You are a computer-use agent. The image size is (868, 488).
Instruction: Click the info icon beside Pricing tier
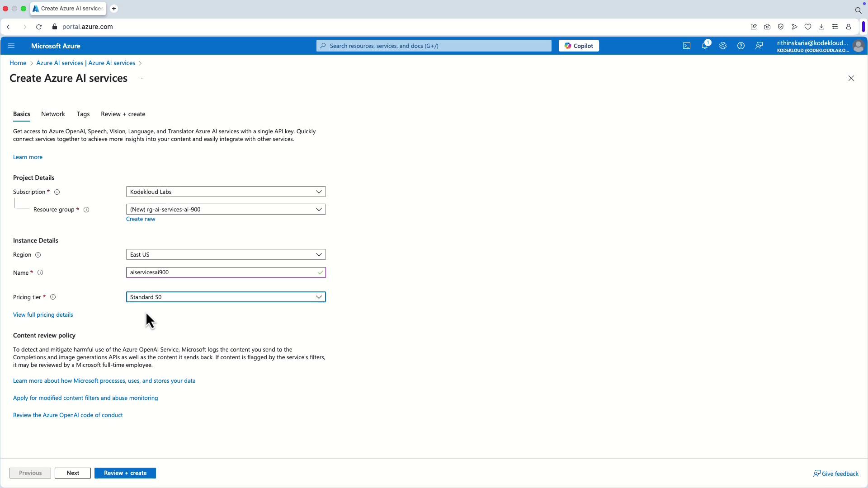[x=53, y=297]
